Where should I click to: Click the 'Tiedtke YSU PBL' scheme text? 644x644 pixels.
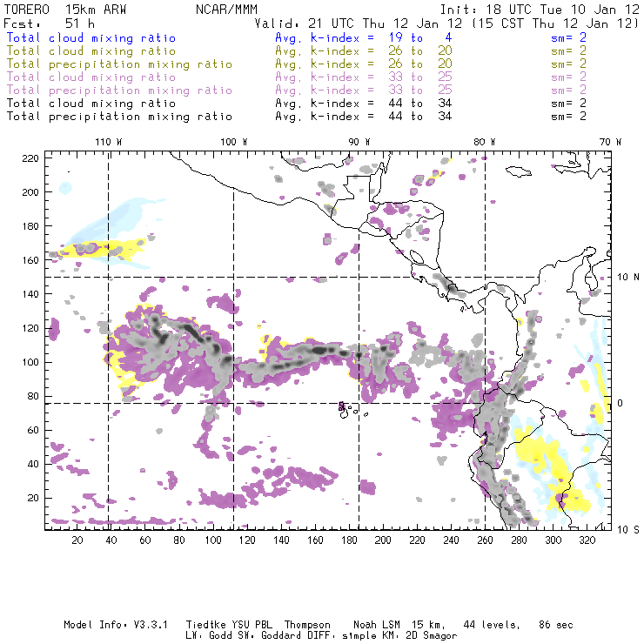pyautogui.click(x=229, y=625)
